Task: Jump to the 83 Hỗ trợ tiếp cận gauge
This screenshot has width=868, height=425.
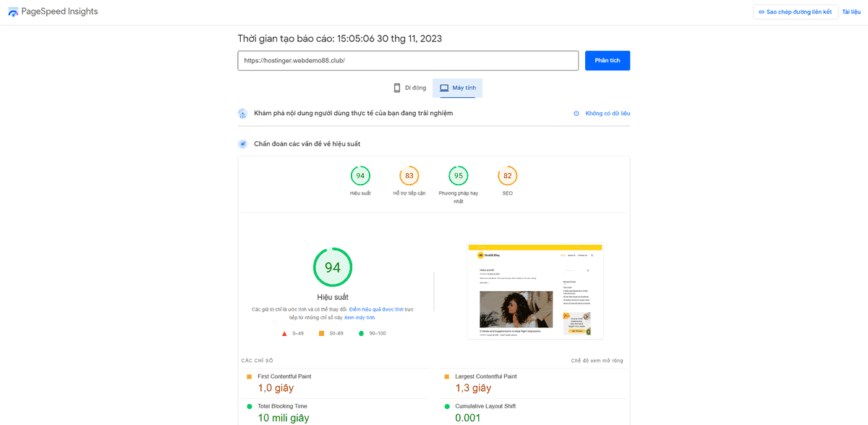Action: pyautogui.click(x=409, y=181)
